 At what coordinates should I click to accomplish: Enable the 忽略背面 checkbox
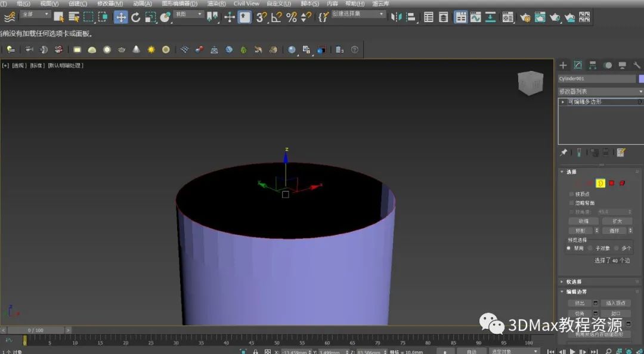(x=571, y=203)
